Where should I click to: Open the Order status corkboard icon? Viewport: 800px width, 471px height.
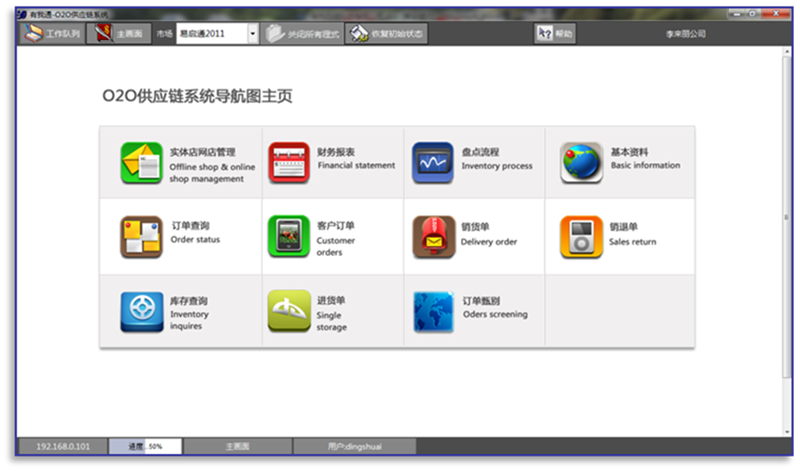point(141,237)
